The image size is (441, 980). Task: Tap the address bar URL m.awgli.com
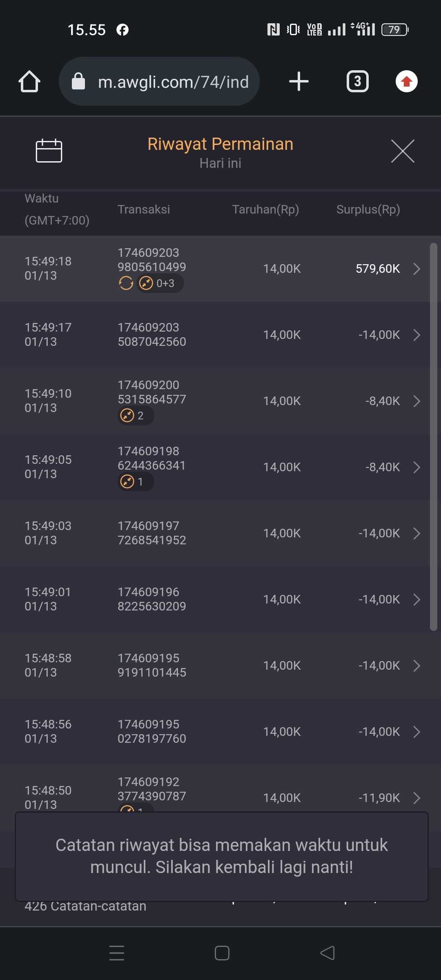tap(173, 82)
